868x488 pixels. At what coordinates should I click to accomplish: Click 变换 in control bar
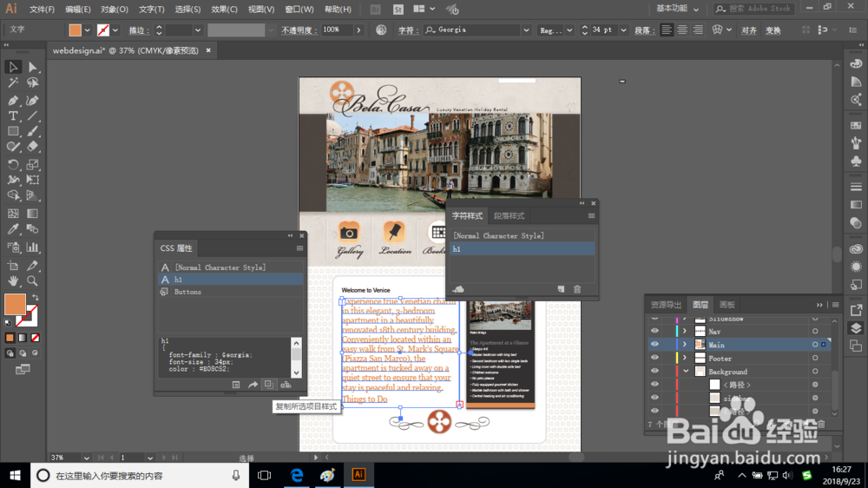[773, 30]
